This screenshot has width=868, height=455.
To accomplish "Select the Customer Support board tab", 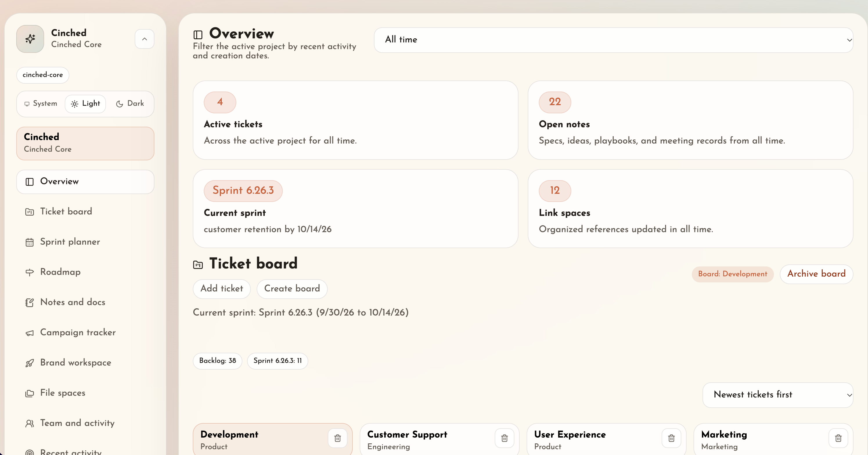I will [x=440, y=440].
